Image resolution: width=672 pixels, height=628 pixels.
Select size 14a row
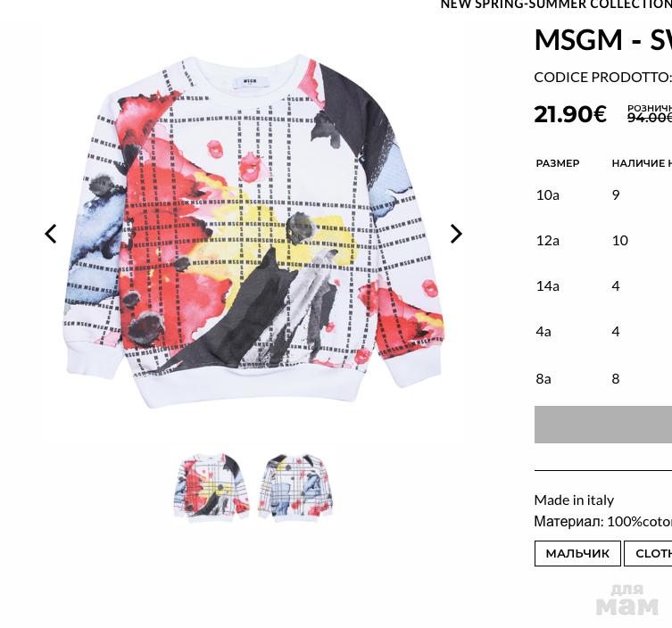pyautogui.click(x=603, y=285)
